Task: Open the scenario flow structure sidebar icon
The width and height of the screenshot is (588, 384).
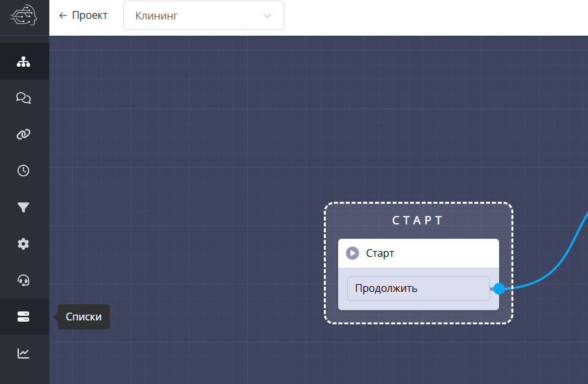Action: point(24,62)
